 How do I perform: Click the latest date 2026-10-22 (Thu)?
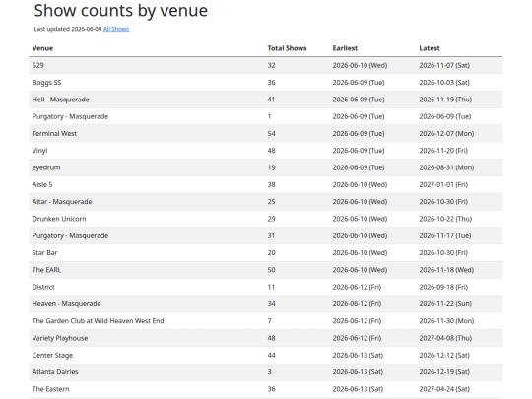click(x=445, y=219)
